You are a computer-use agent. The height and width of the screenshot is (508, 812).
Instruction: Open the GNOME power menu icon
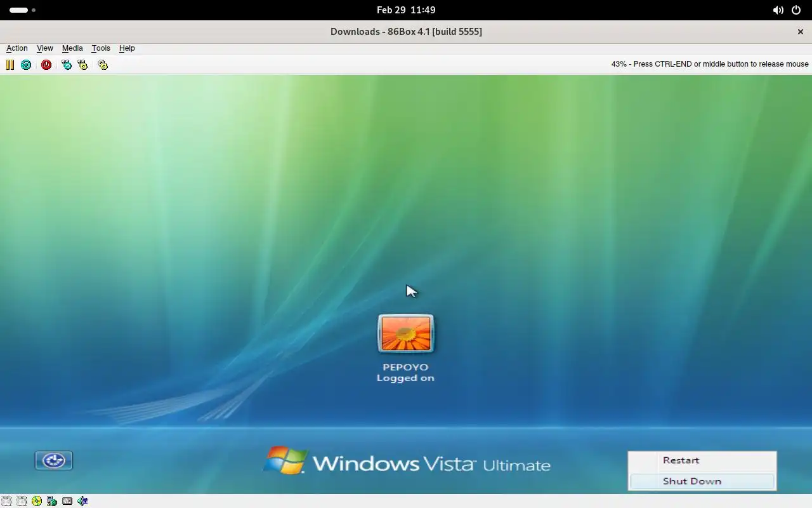(x=796, y=10)
